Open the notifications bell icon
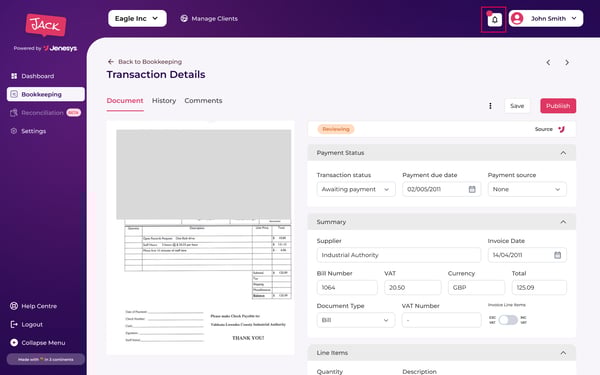600x375 pixels. [x=494, y=20]
